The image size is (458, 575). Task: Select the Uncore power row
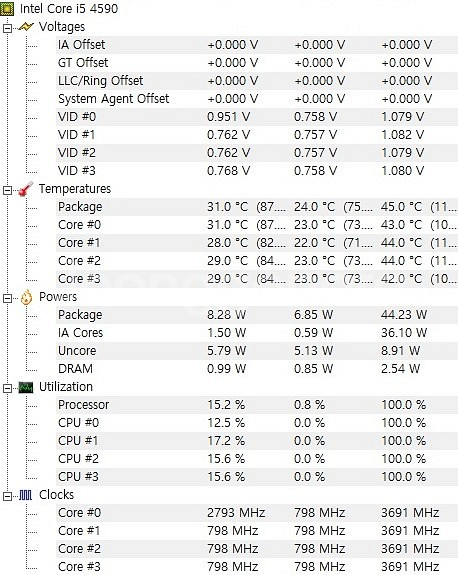coord(257,351)
